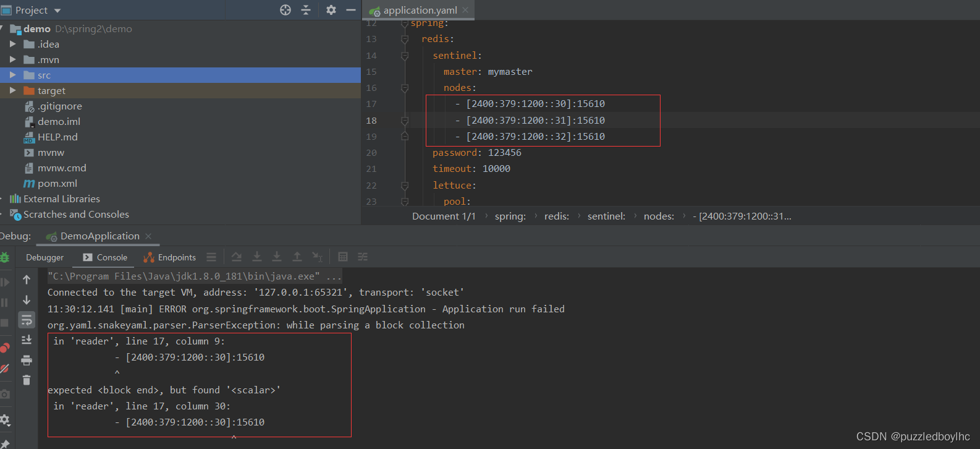Click Pause Program icon
Screen dimensions: 980x449
click(4, 302)
